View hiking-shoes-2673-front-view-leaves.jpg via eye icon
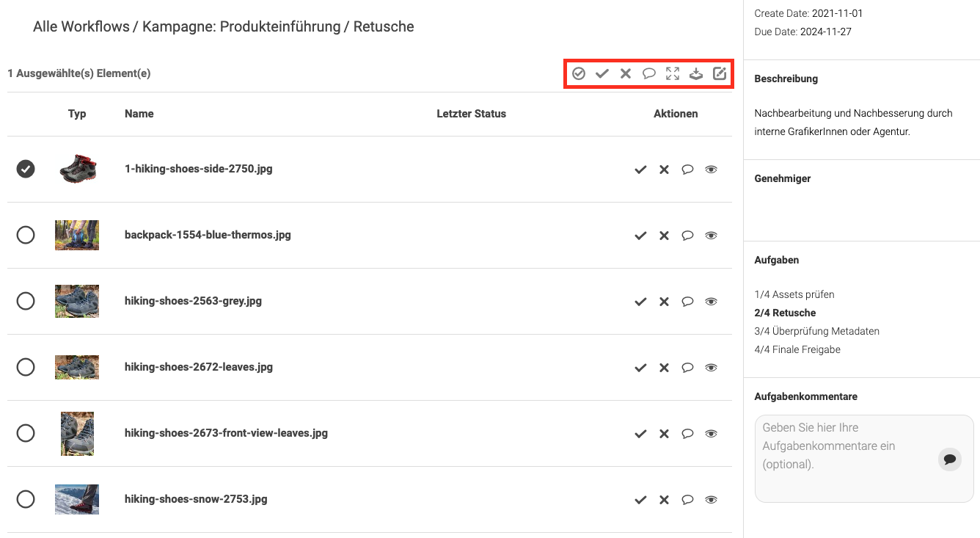980x538 pixels. pos(711,434)
